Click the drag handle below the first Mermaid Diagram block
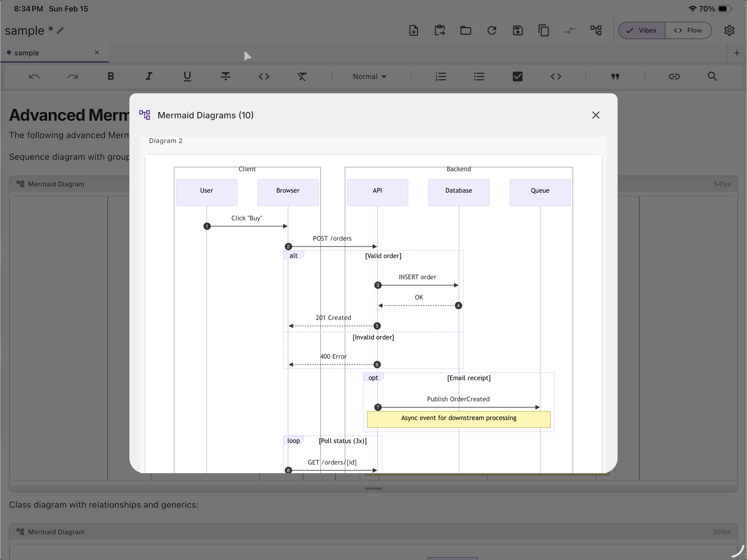747x560 pixels. [373, 488]
